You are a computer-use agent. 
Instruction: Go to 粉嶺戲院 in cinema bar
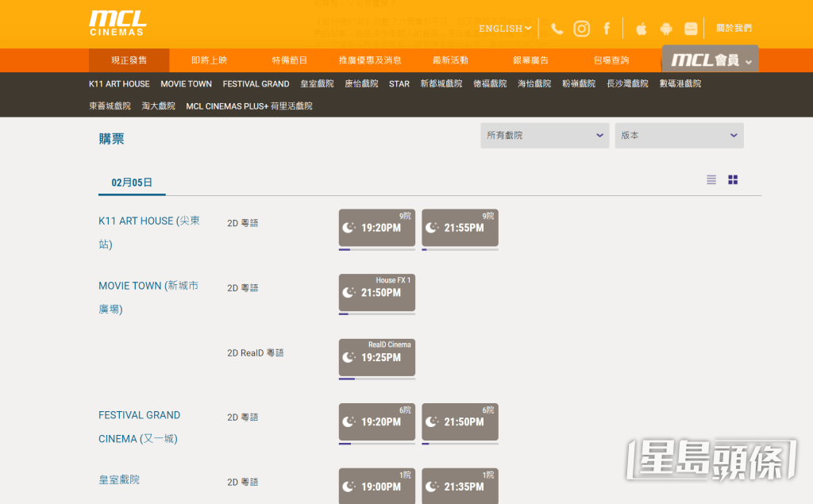(x=579, y=83)
